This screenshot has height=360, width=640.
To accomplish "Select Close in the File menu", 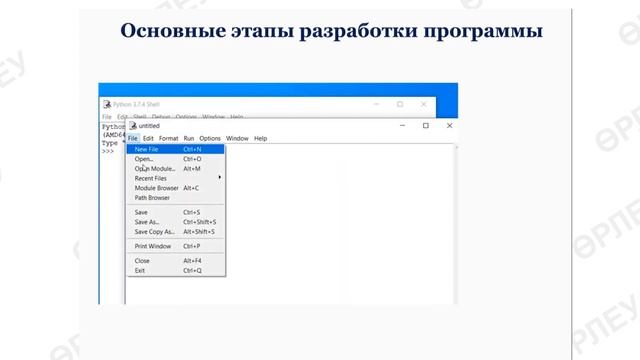I will (x=176, y=261).
